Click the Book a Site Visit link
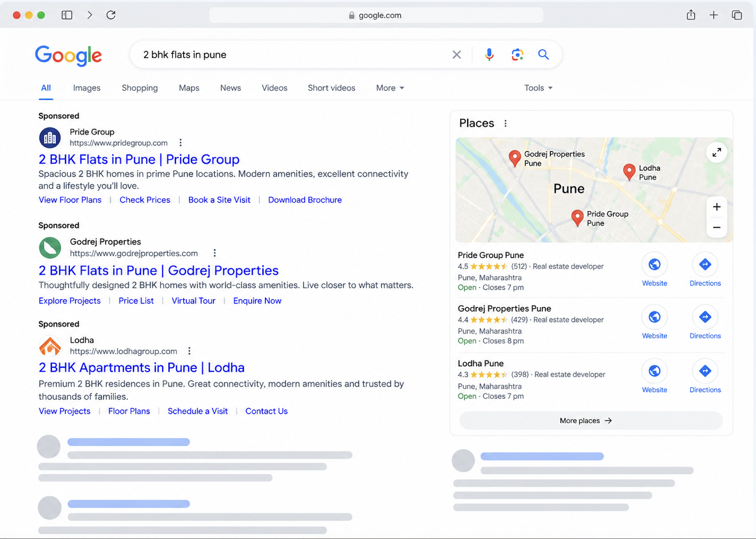The height and width of the screenshot is (539, 756). point(219,200)
